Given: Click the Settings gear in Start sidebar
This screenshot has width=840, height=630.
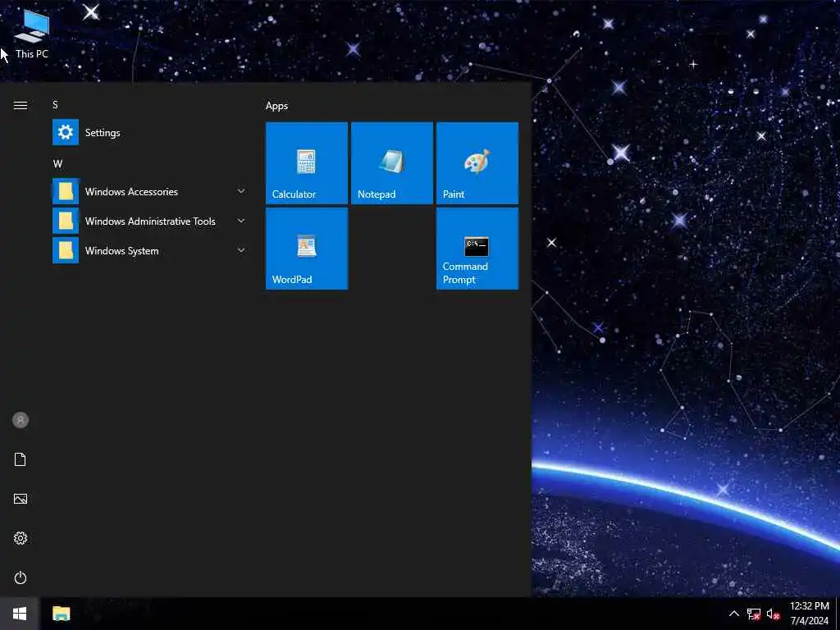Looking at the screenshot, I should [x=21, y=538].
